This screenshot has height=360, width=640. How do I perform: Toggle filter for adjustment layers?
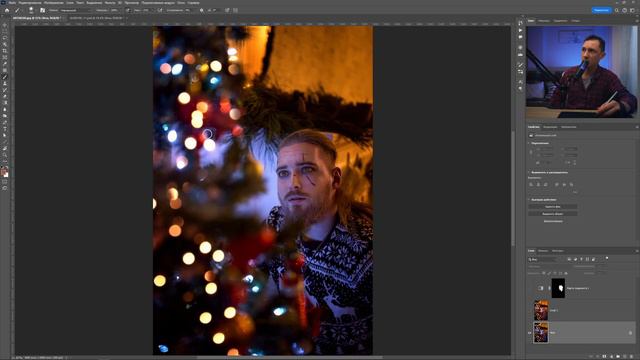[x=575, y=259]
